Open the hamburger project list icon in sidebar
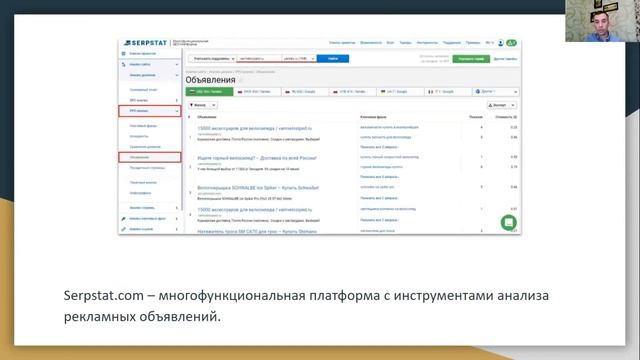Image resolution: width=640 pixels, height=360 pixels. 124,53
